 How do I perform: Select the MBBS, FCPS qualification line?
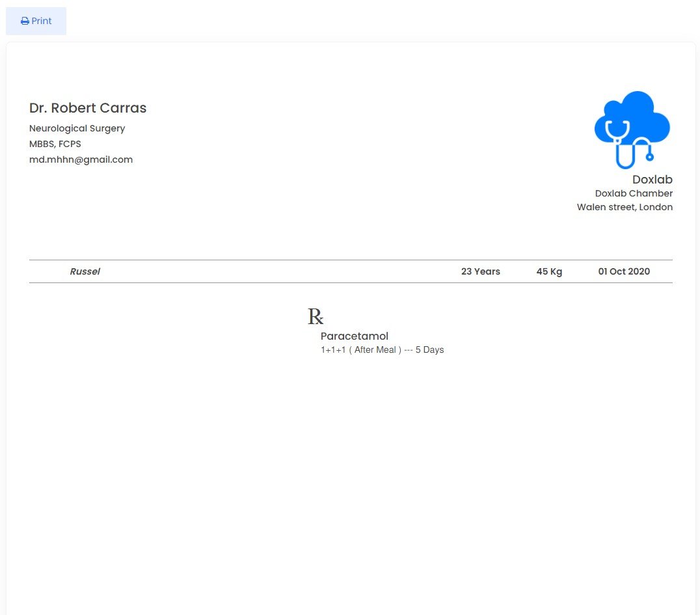point(55,144)
